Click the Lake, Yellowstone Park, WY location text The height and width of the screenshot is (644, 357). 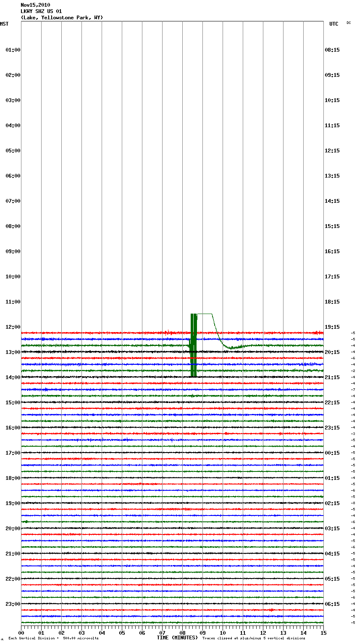click(x=62, y=18)
